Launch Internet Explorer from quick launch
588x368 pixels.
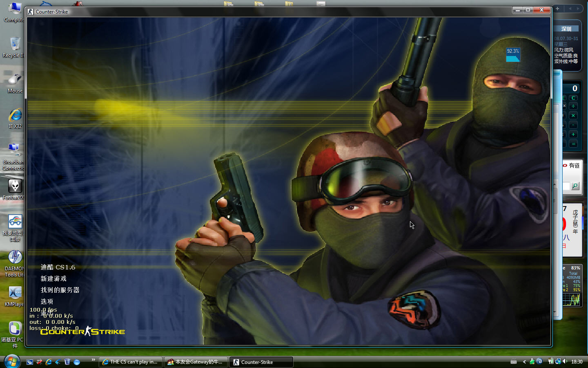49,362
